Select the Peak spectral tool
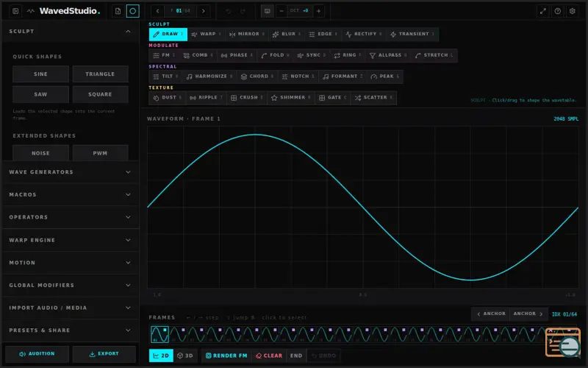588x368 pixels. click(384, 77)
